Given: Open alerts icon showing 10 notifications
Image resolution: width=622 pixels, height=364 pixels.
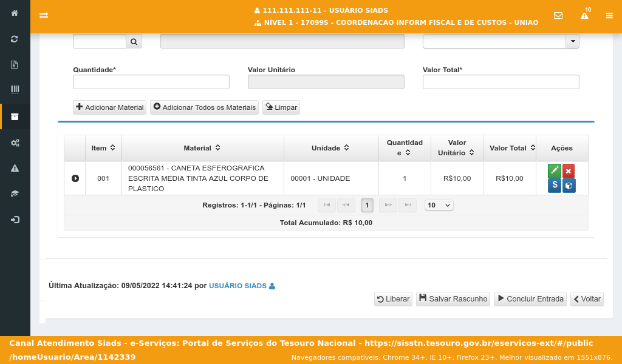Looking at the screenshot, I should (585, 14).
